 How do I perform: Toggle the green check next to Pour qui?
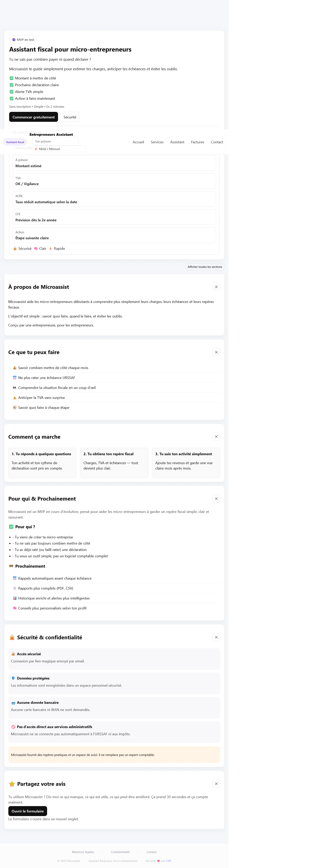[x=11, y=526]
